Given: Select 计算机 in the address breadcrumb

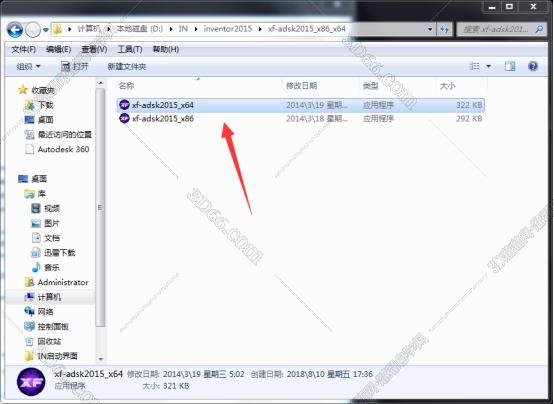Looking at the screenshot, I should tap(88, 29).
